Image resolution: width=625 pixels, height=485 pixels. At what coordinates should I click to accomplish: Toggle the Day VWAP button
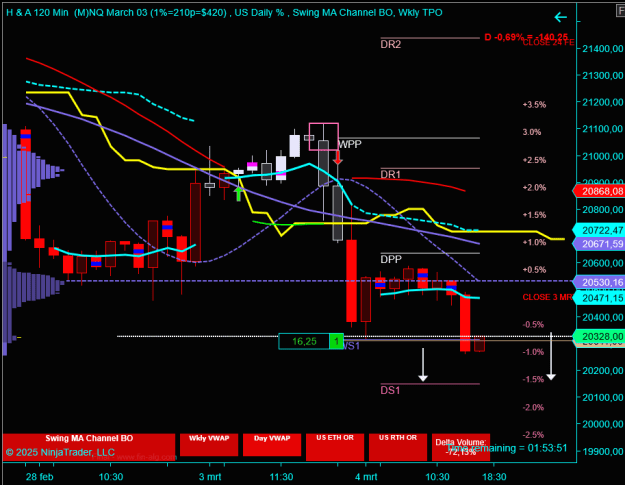pos(272,445)
